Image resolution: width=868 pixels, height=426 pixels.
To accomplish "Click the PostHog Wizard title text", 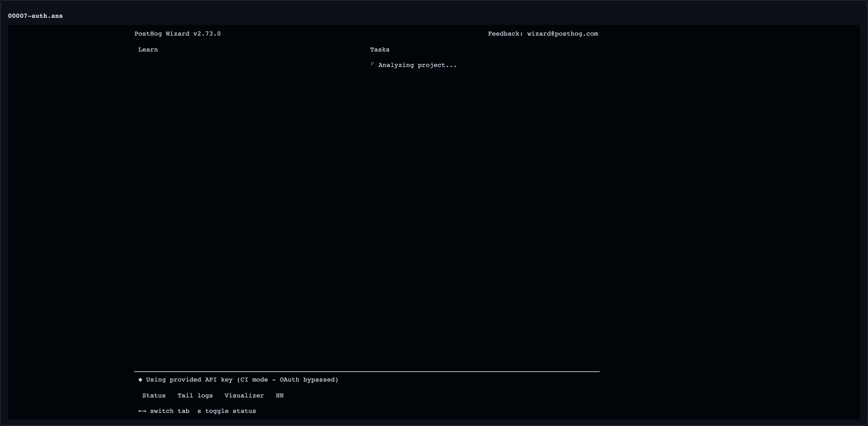I will point(162,34).
